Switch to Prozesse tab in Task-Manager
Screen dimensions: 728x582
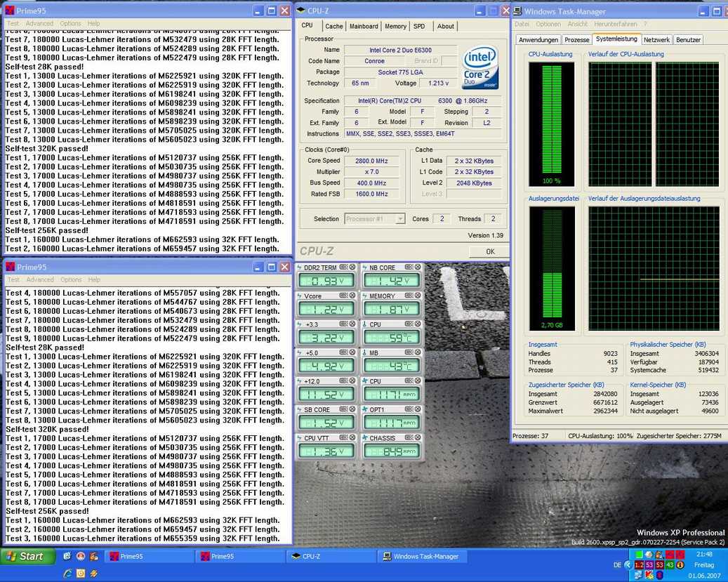pyautogui.click(x=576, y=40)
